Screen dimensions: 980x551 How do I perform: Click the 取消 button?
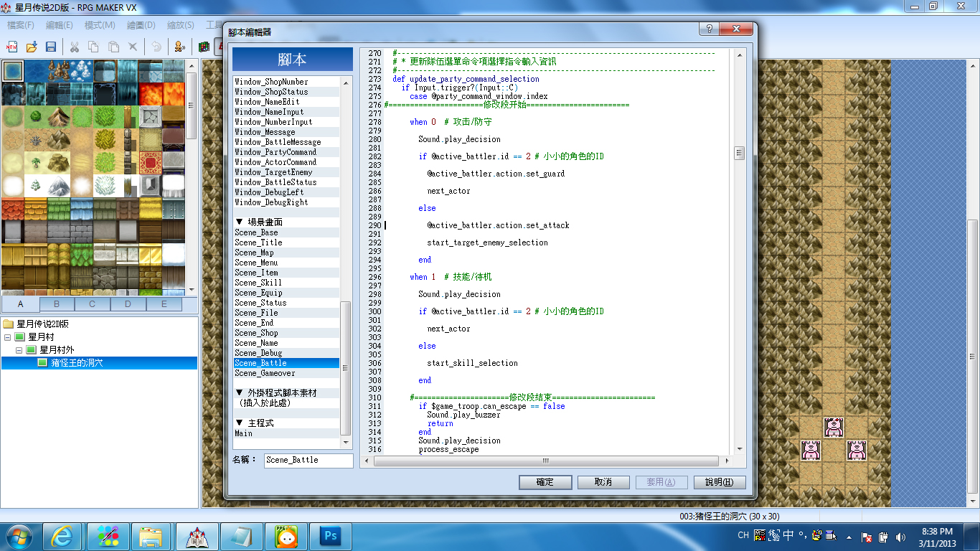pos(603,482)
